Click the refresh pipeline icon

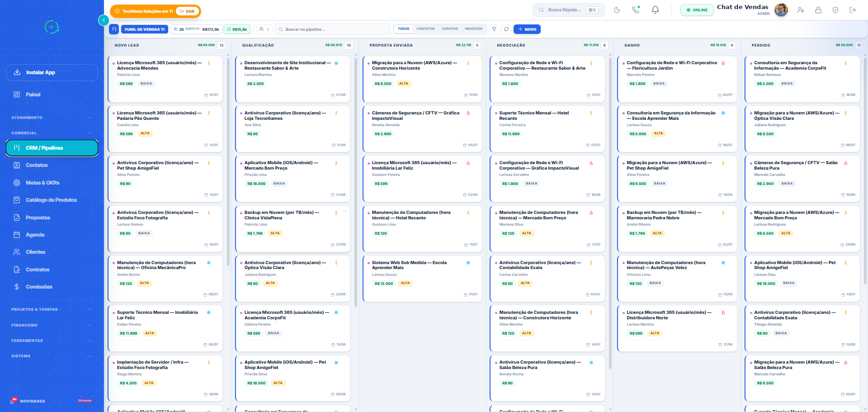[506, 29]
